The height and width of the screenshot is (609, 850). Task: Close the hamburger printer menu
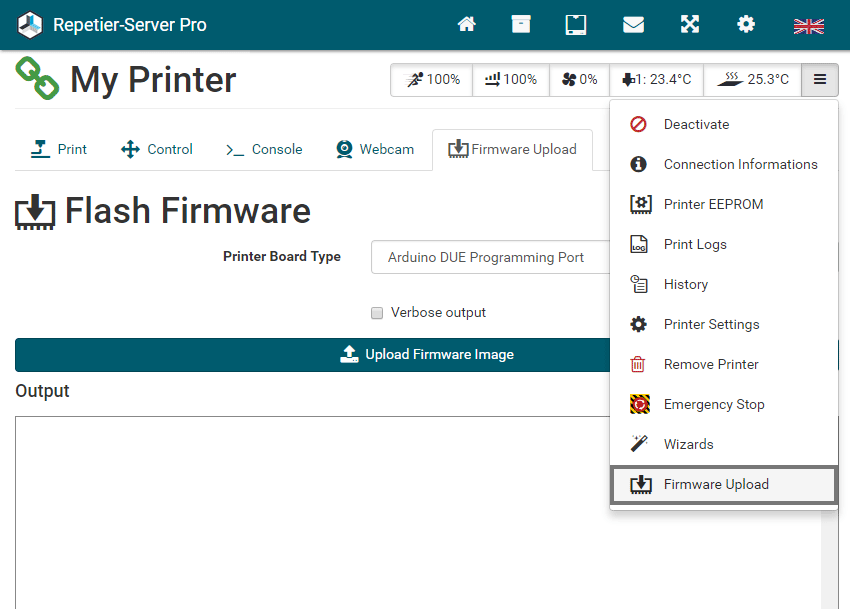(820, 80)
